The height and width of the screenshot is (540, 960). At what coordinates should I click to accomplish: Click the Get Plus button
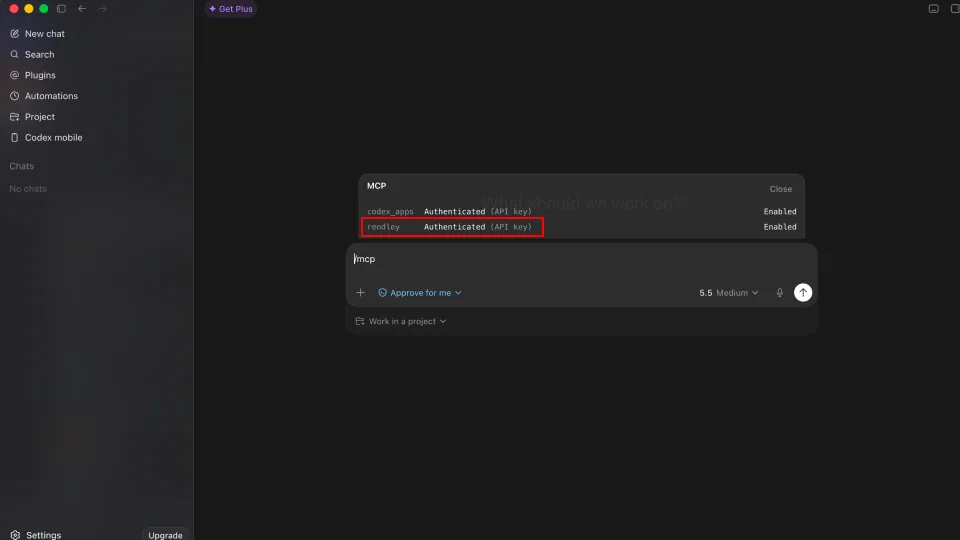pyautogui.click(x=231, y=9)
